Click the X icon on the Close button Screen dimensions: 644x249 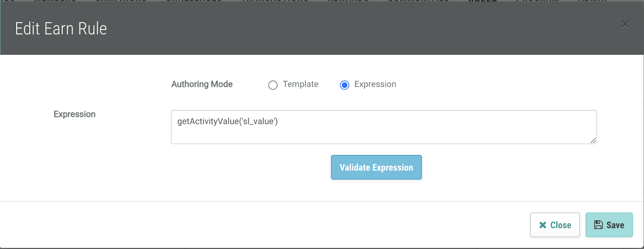pyautogui.click(x=543, y=225)
